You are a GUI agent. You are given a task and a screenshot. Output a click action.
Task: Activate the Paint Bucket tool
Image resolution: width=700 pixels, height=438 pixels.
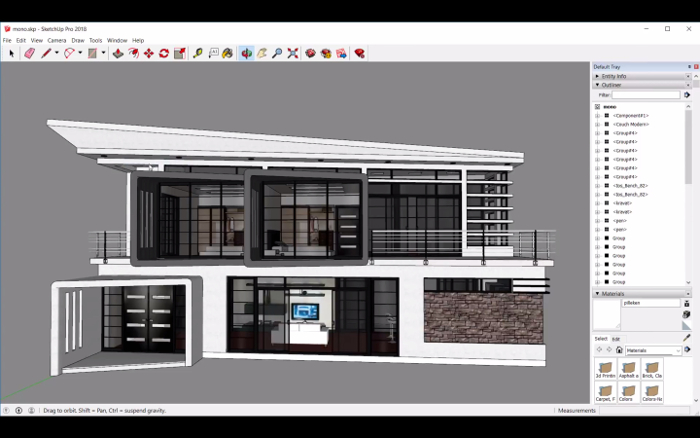coord(227,53)
